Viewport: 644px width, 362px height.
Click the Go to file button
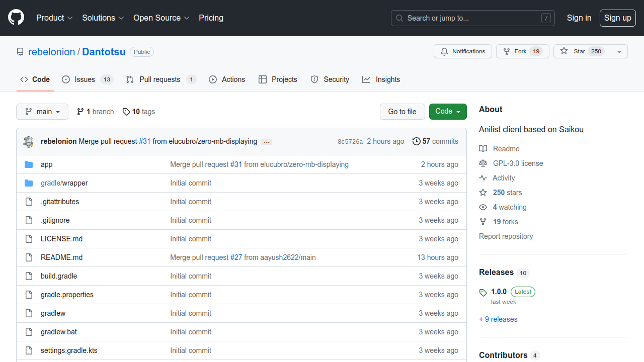[x=403, y=112]
